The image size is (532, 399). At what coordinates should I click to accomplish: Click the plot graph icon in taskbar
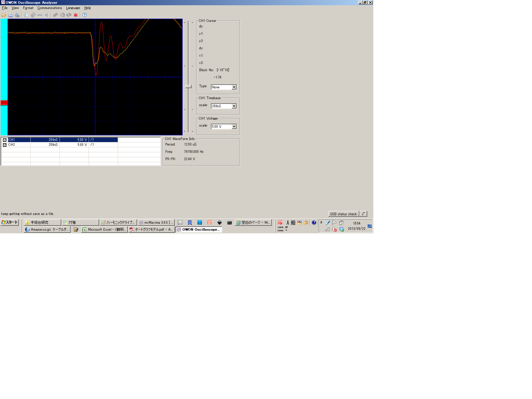(x=180, y=223)
